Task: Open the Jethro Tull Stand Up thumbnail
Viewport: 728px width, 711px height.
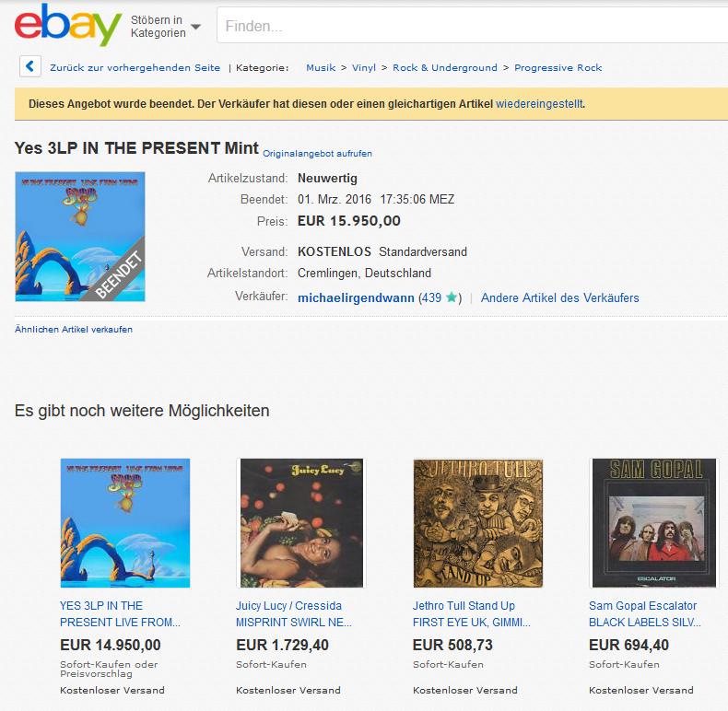Action: tap(477, 523)
